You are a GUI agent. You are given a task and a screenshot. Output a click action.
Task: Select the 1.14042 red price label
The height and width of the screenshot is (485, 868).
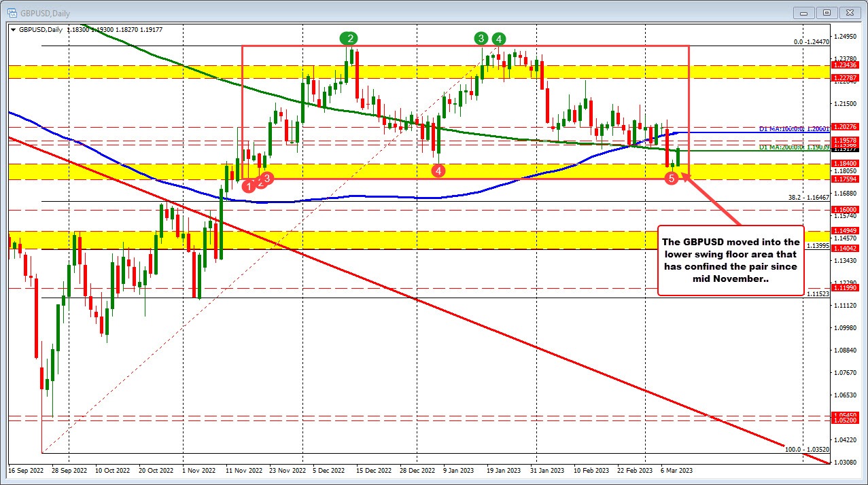click(x=846, y=249)
